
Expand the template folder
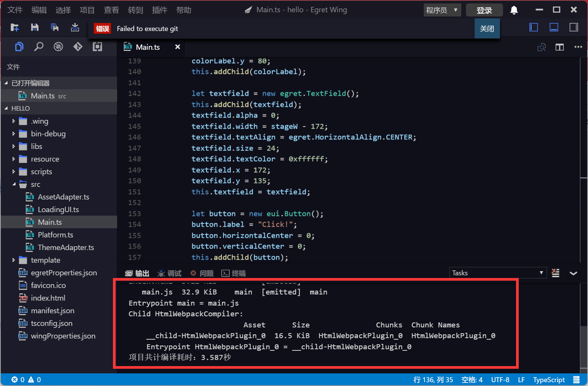coord(14,260)
